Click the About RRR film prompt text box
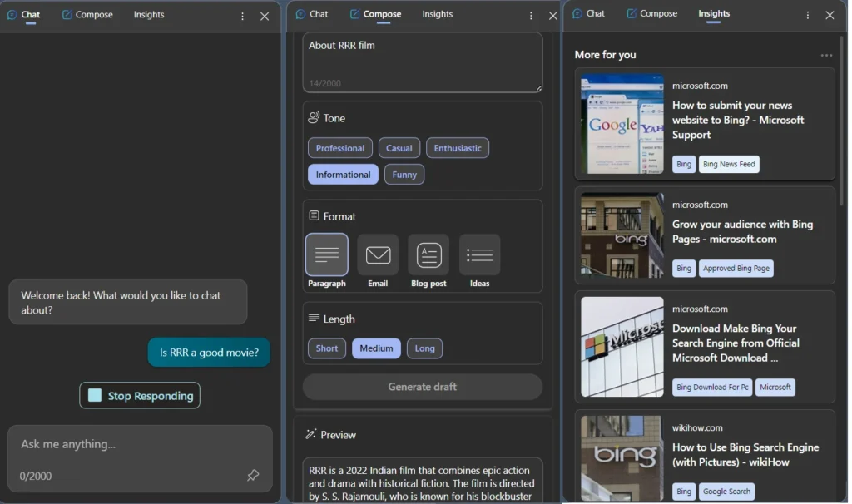 pyautogui.click(x=422, y=62)
